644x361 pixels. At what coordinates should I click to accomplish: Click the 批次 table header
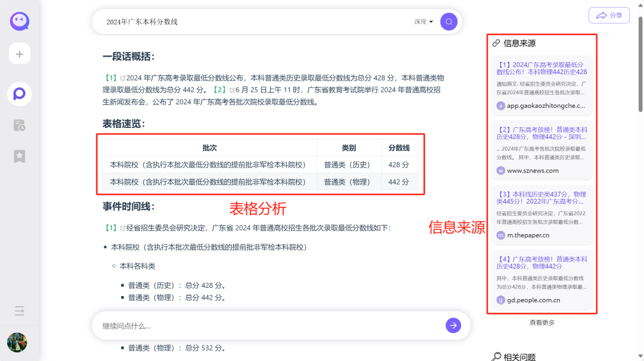(x=209, y=148)
